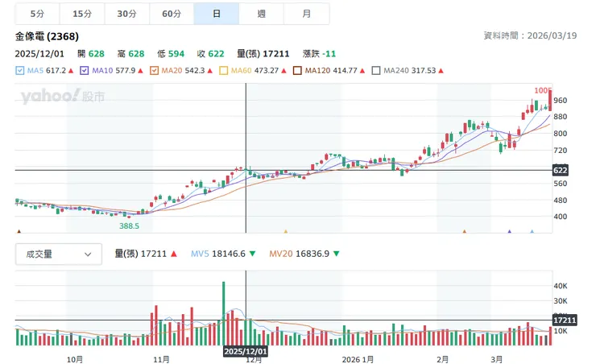
Task: Select the 15分 interval tab
Action: click(x=81, y=14)
